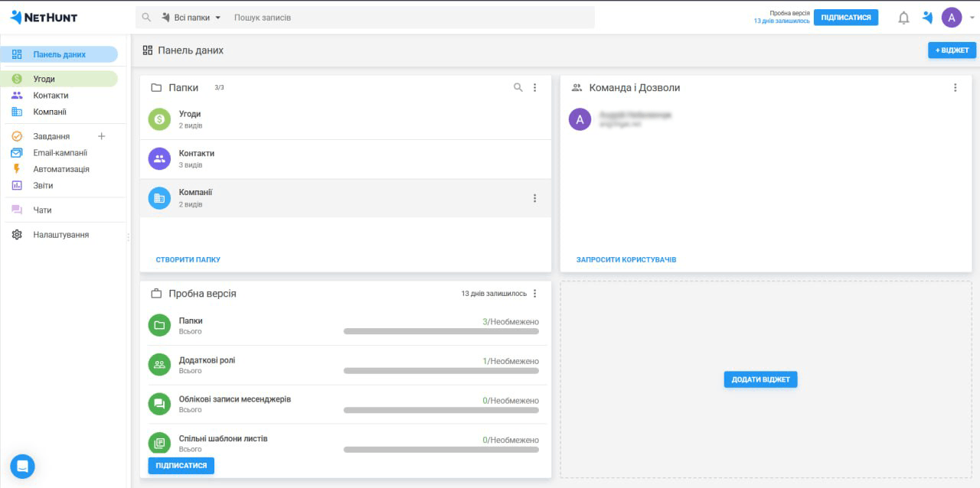Click the Папки usage progress bar
Screen dimensions: 980x488
441,331
